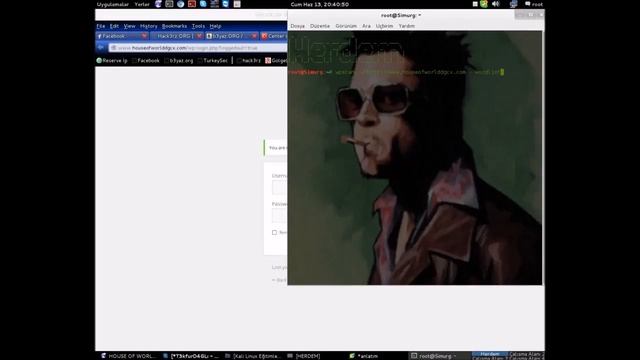Open the b3yaz.org bookmark

[x=178, y=60]
